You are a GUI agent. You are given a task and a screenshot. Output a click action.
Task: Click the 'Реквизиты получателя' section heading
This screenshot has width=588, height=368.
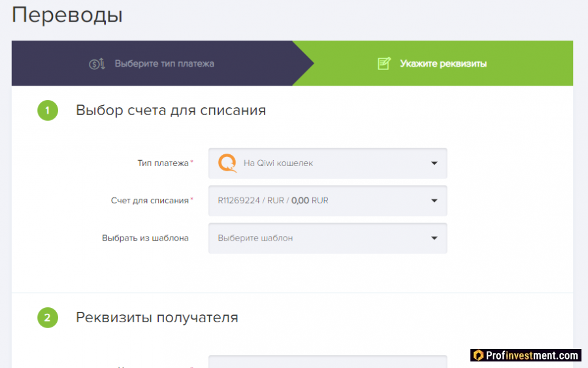[x=157, y=318]
